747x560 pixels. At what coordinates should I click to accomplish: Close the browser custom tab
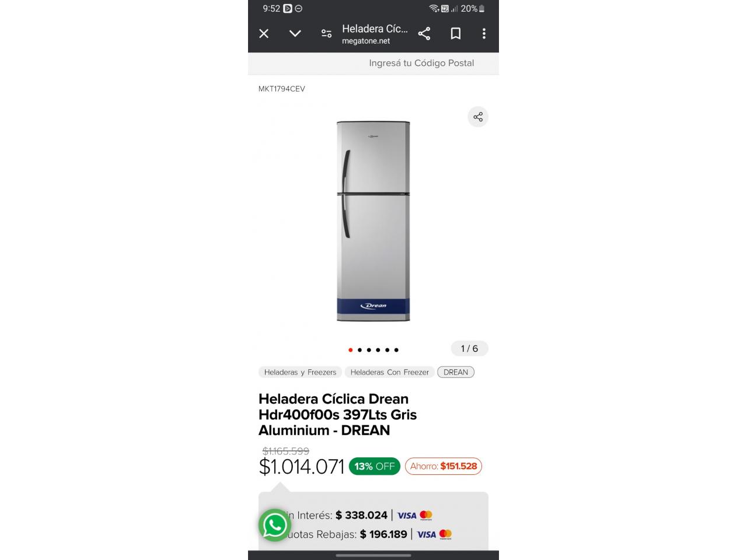click(x=264, y=34)
